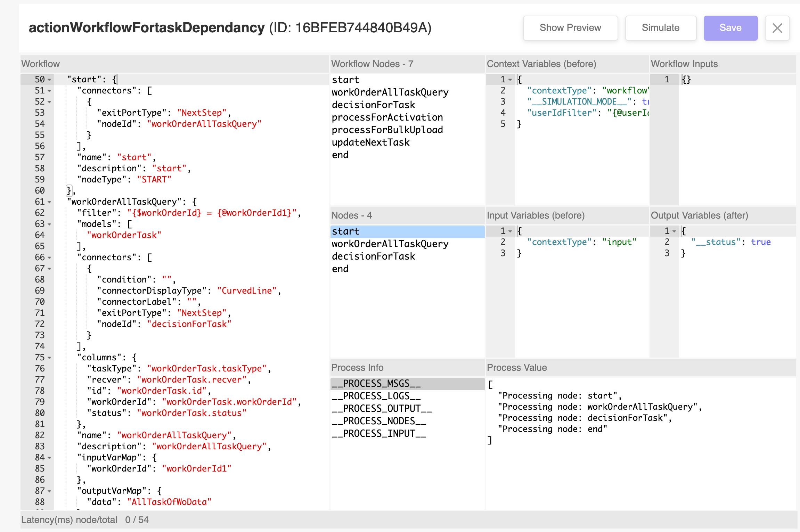Screen dimensions: 800x532
Task: Click the "NextStep" value on line 53
Action: [202, 113]
